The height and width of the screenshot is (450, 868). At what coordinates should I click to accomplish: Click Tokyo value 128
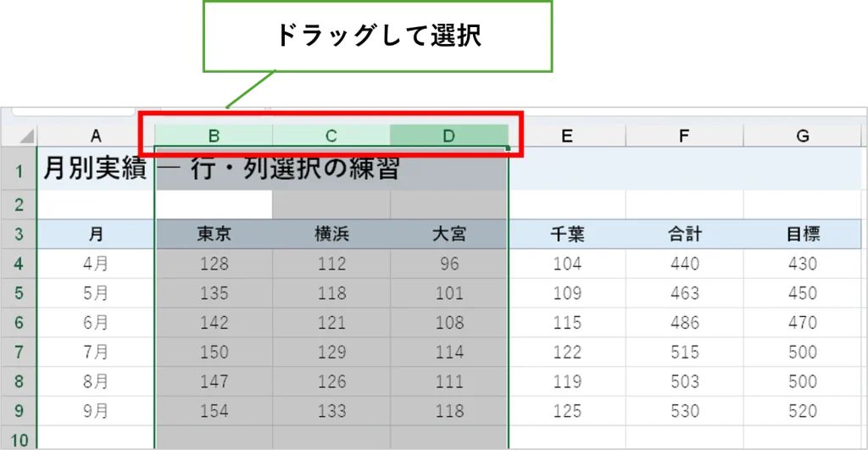pyautogui.click(x=214, y=264)
